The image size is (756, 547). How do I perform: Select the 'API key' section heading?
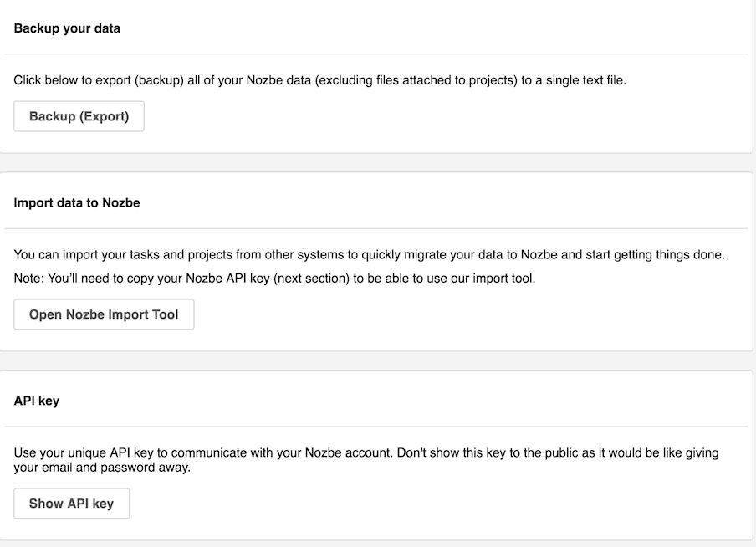click(37, 401)
